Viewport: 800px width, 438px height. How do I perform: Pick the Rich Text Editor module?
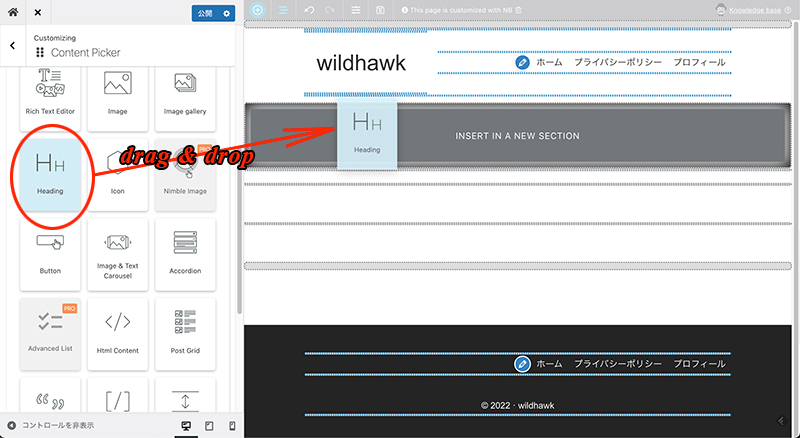[x=50, y=96]
